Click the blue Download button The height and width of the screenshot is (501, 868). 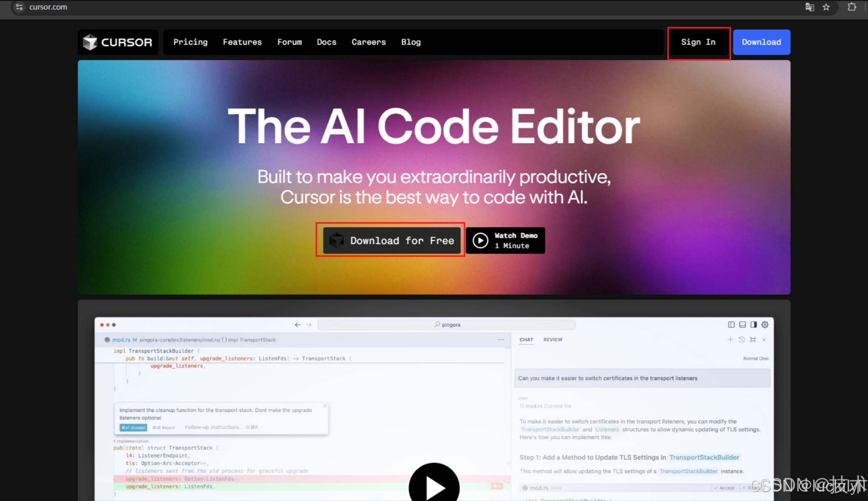coord(761,42)
